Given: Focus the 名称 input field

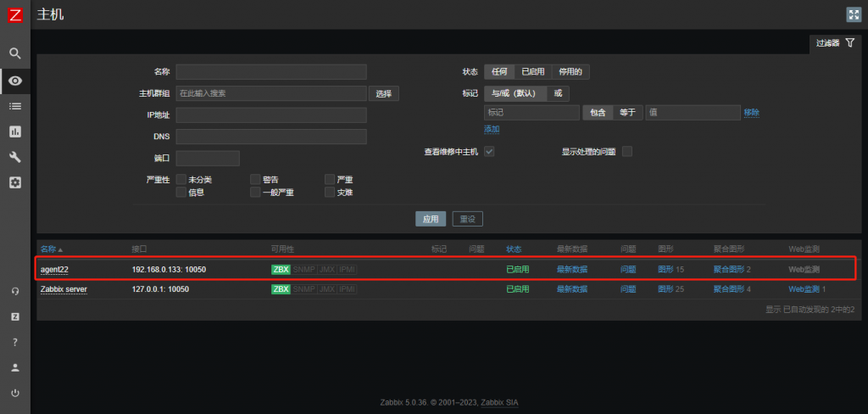Looking at the screenshot, I should 271,72.
